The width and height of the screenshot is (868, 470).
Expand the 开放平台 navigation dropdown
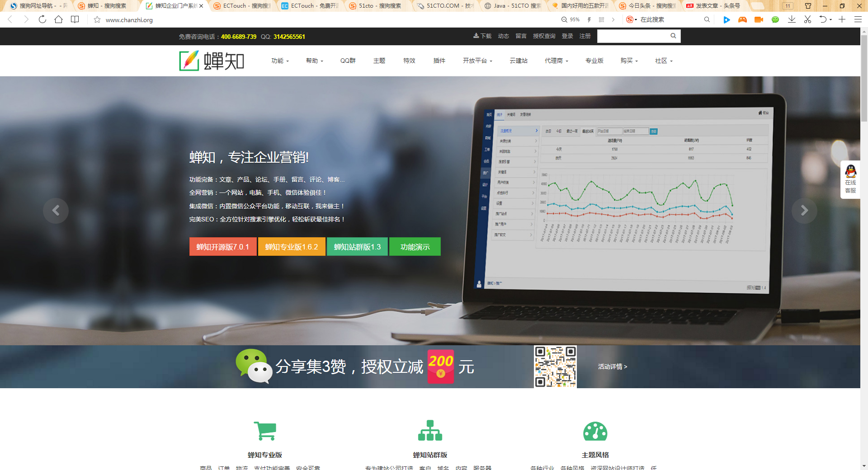pyautogui.click(x=477, y=61)
